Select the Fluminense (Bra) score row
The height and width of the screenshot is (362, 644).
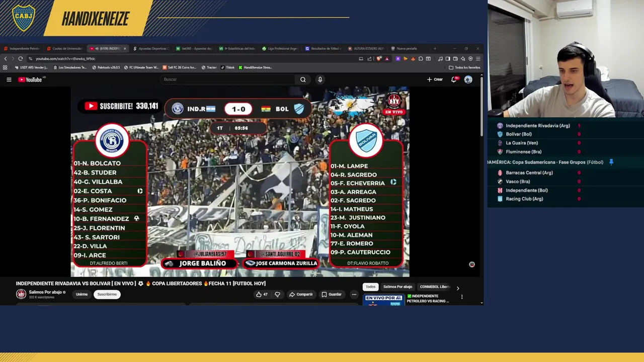[x=566, y=151]
